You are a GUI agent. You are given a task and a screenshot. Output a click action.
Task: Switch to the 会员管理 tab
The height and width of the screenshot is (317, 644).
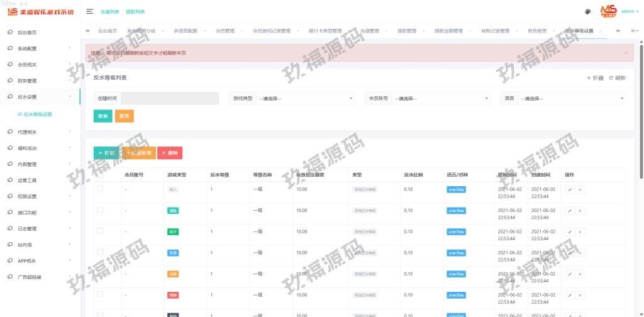tap(225, 30)
